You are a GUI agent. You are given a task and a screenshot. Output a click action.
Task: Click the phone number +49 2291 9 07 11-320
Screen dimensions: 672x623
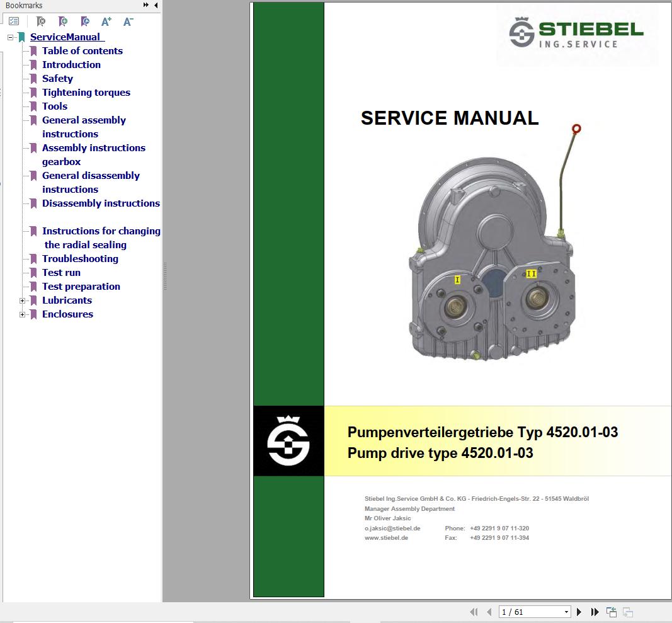[499, 529]
